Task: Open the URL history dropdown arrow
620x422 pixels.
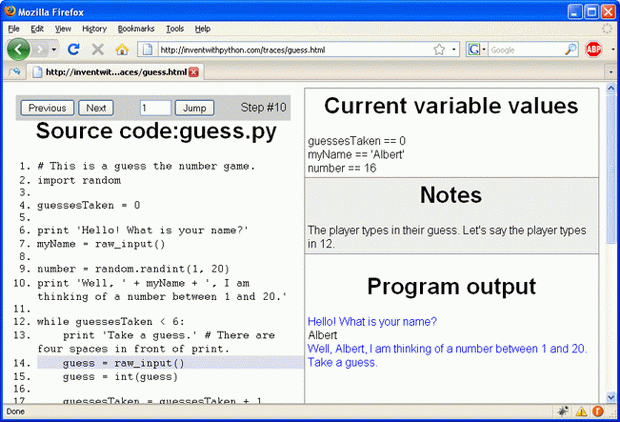Action: point(453,49)
